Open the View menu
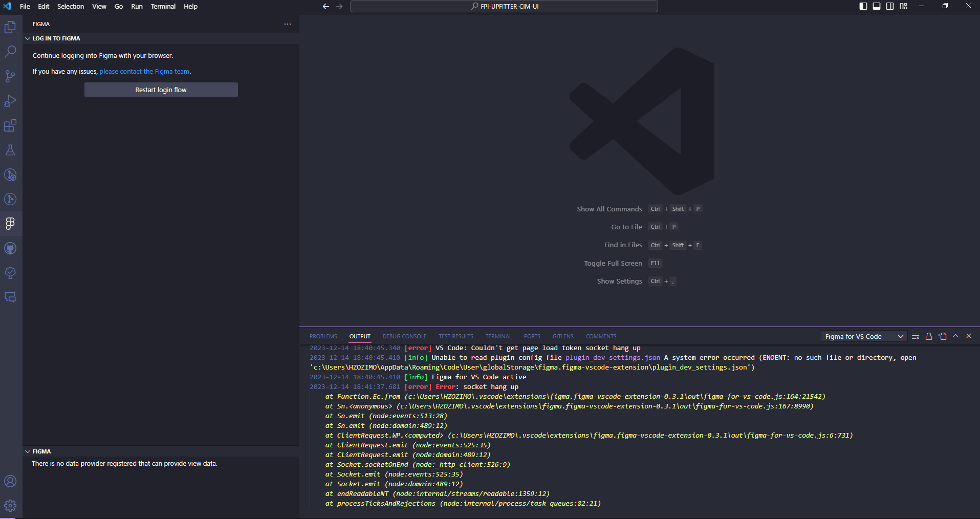 click(x=99, y=6)
